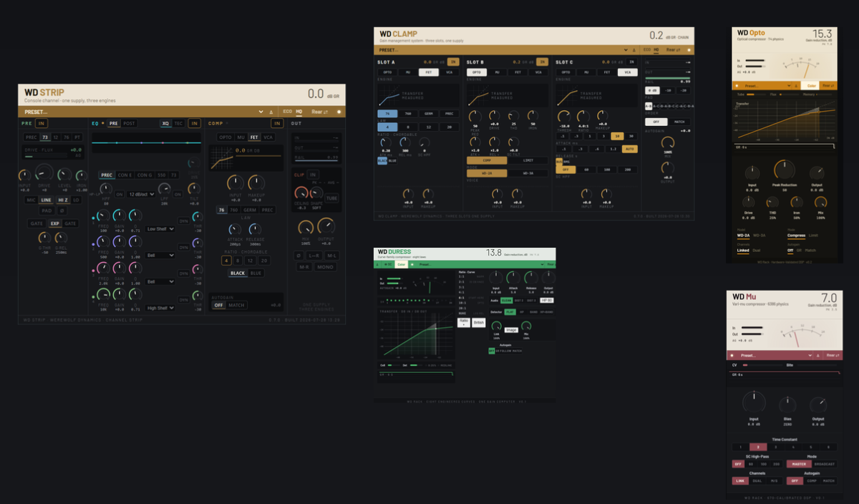Click the CV slider in WD Mu
This screenshot has width=859, height=504.
762,365
